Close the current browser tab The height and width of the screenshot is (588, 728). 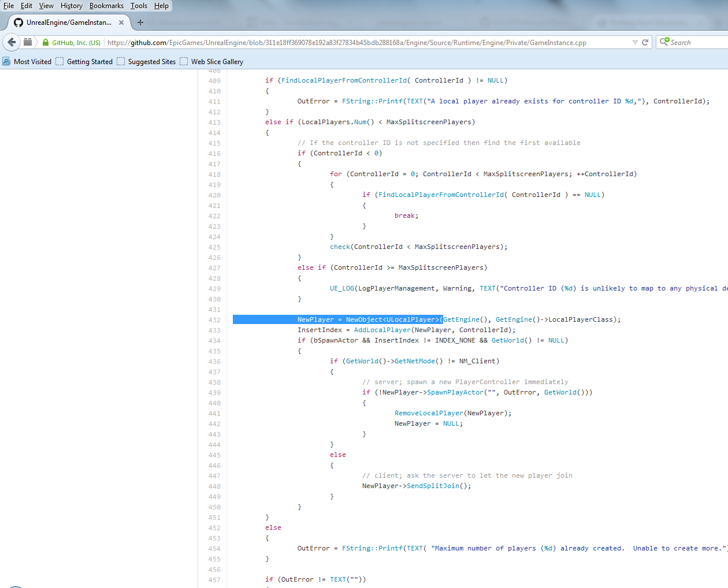click(121, 23)
